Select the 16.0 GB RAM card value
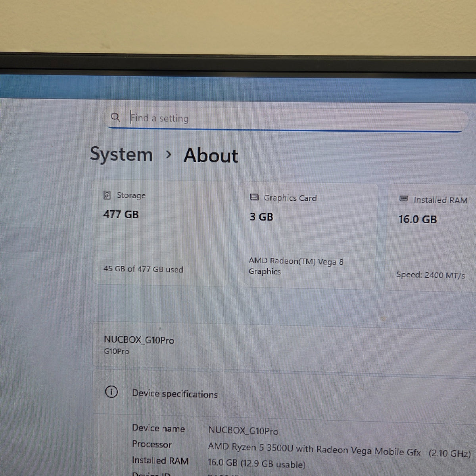 pyautogui.click(x=418, y=219)
